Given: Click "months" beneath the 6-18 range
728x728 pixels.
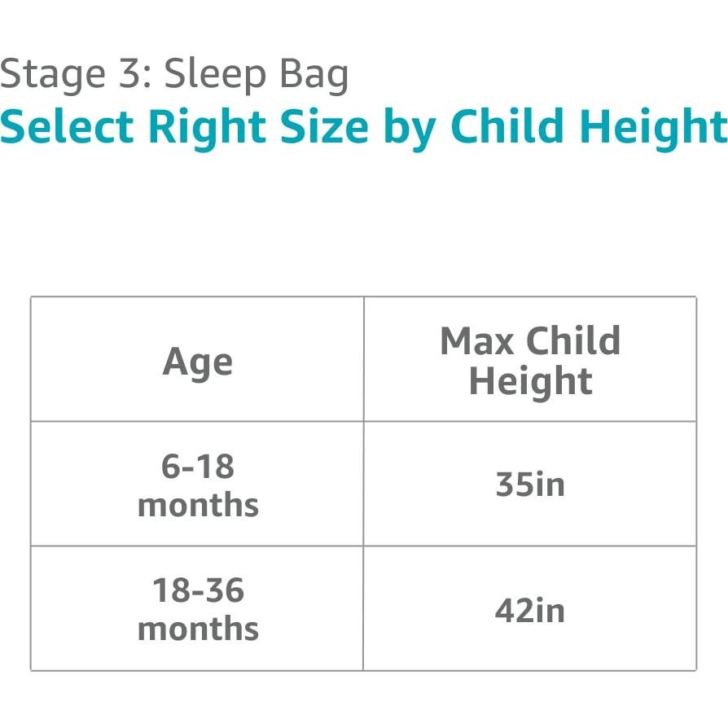Looking at the screenshot, I should (x=198, y=505).
